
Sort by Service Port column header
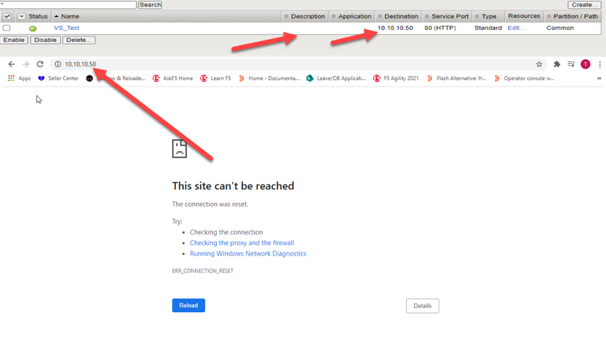coord(447,16)
